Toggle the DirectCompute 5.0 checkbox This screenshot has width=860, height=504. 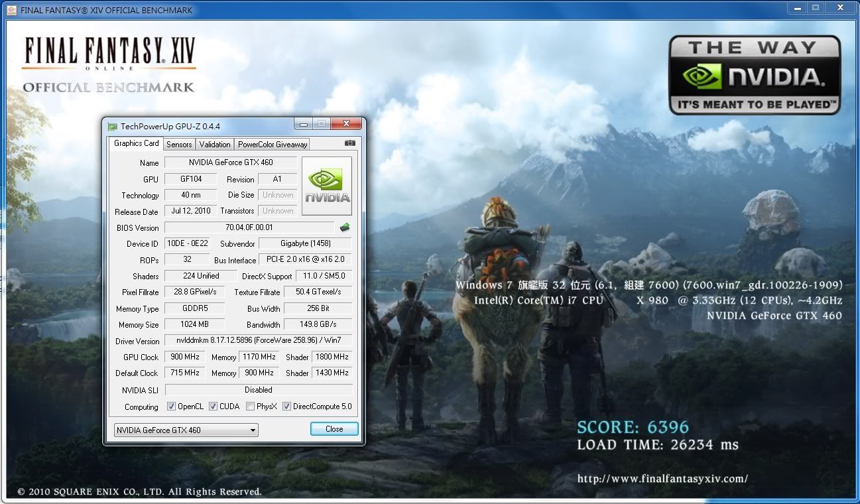[x=287, y=407]
